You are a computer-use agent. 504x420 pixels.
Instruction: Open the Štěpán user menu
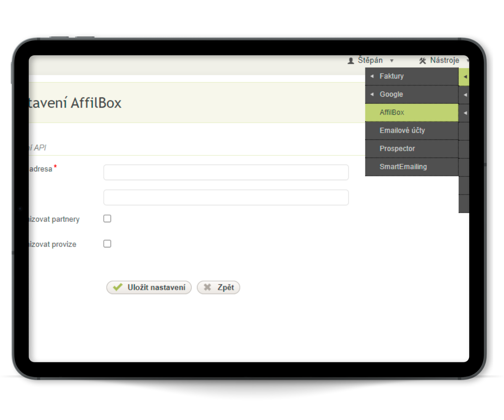(370, 60)
